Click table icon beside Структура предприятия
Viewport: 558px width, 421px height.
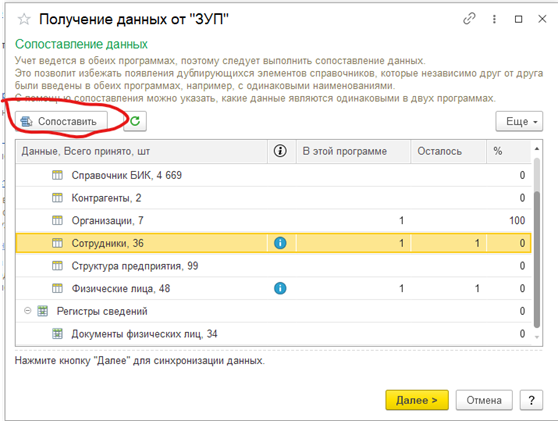click(x=57, y=265)
